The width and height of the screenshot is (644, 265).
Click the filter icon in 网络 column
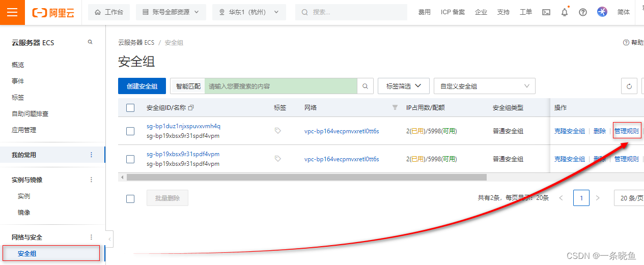(395, 107)
